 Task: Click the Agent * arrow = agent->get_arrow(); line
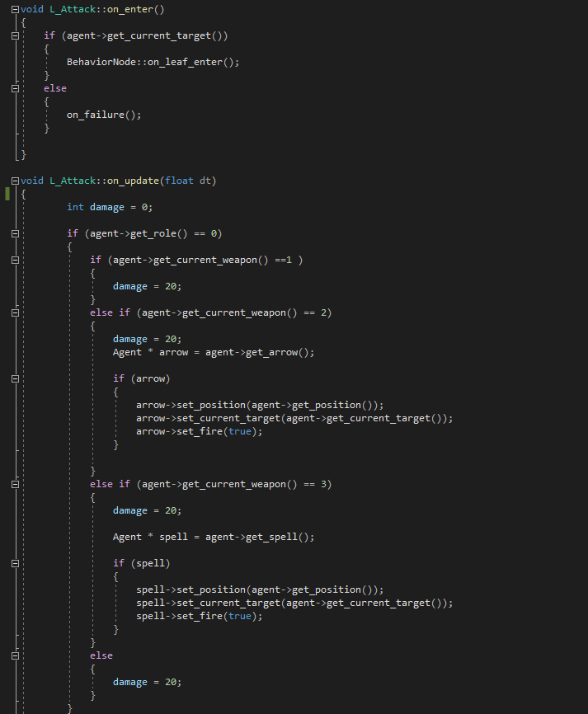pyautogui.click(x=213, y=352)
